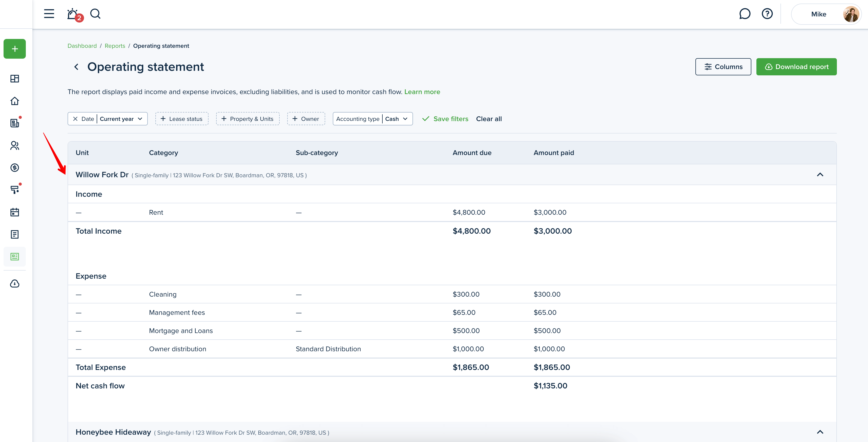Select the Rent category cell

pos(156,212)
